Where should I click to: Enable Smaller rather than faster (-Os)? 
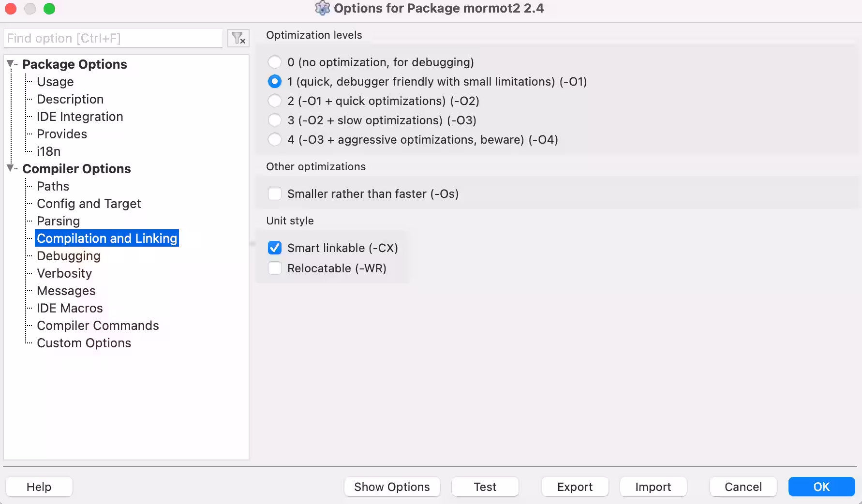click(274, 193)
